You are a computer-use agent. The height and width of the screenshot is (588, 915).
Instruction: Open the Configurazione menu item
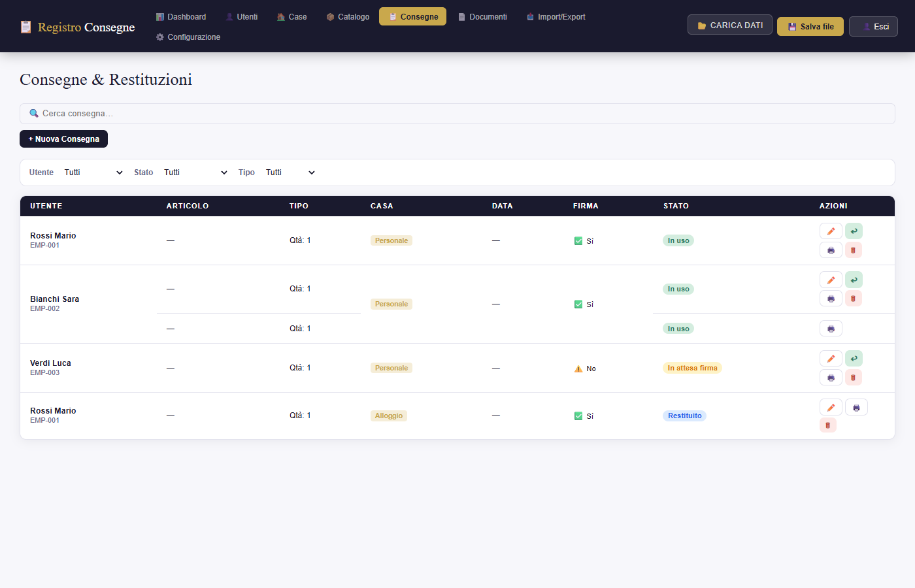pyautogui.click(x=188, y=37)
